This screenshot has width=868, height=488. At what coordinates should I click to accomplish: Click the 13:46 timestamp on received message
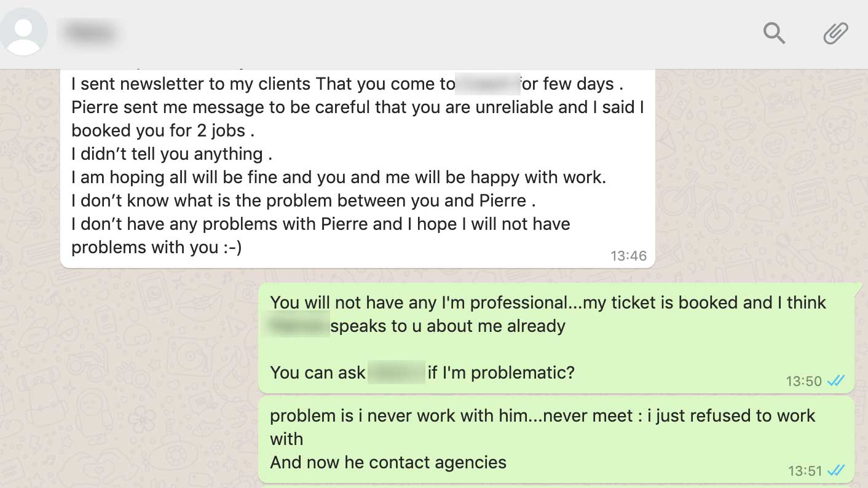coord(628,256)
